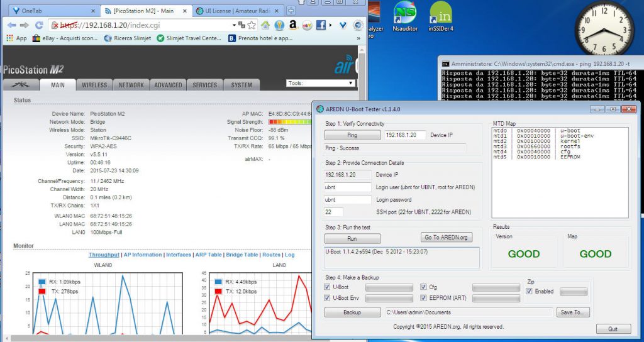
Task: Close the UI License browser tab
Action: pos(276,11)
